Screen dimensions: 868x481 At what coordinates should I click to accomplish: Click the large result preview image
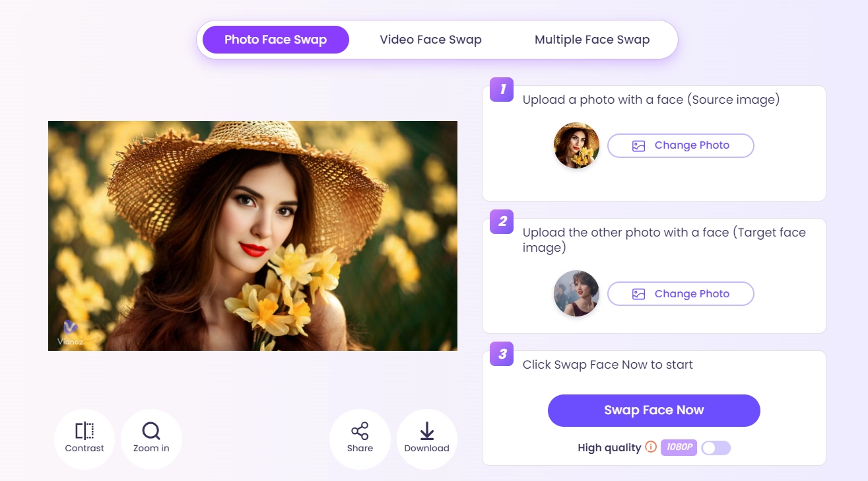252,235
